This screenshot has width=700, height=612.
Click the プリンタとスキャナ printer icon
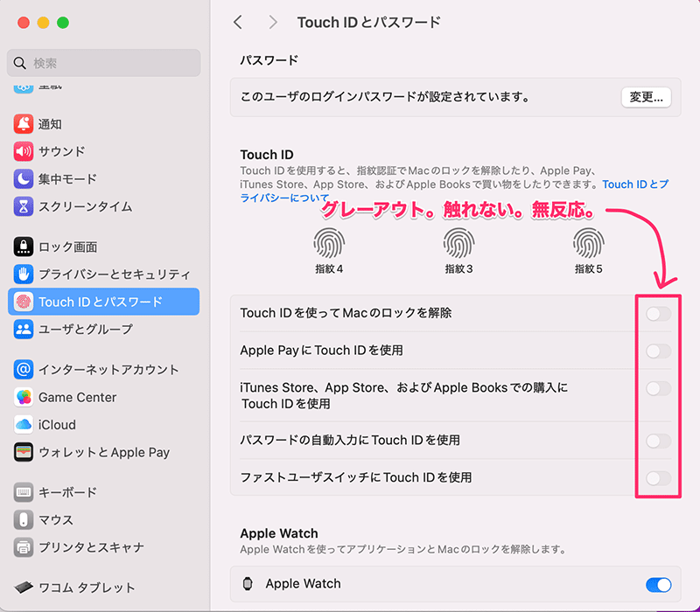(24, 547)
